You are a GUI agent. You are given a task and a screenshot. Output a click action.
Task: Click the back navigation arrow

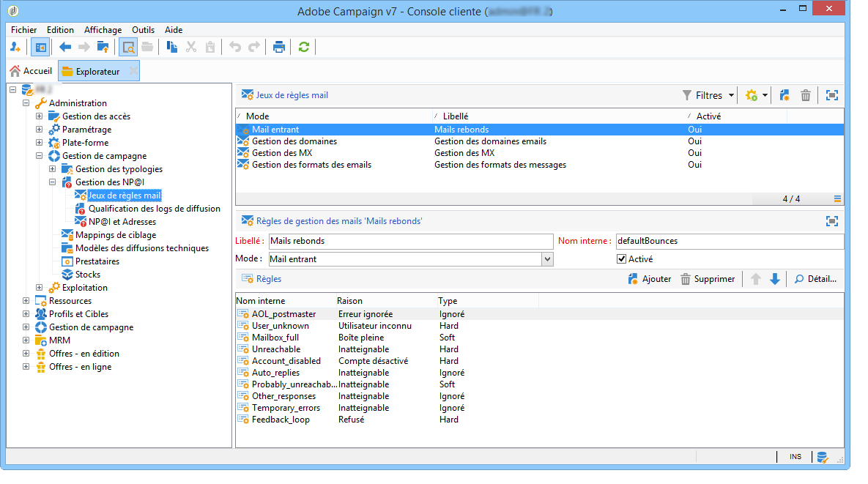pos(65,48)
